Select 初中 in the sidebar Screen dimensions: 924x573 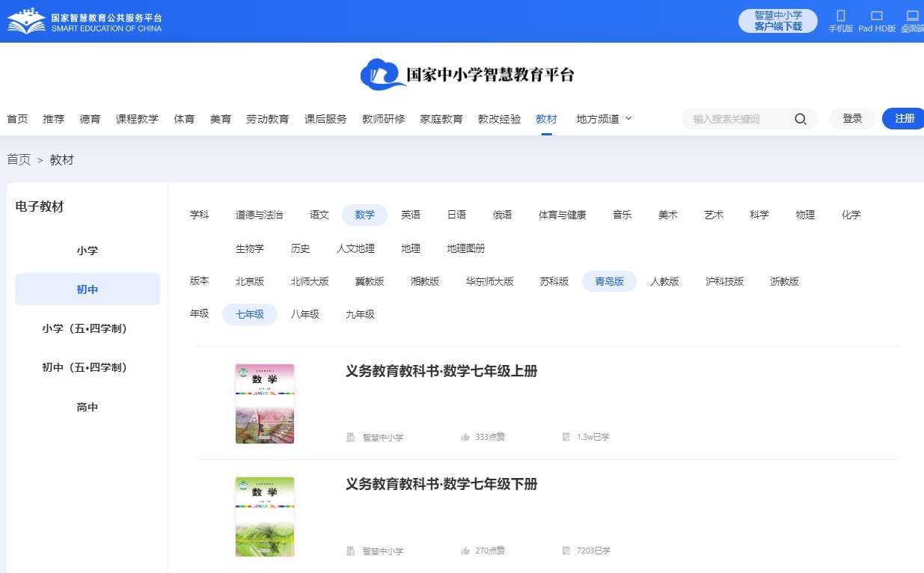coord(88,289)
